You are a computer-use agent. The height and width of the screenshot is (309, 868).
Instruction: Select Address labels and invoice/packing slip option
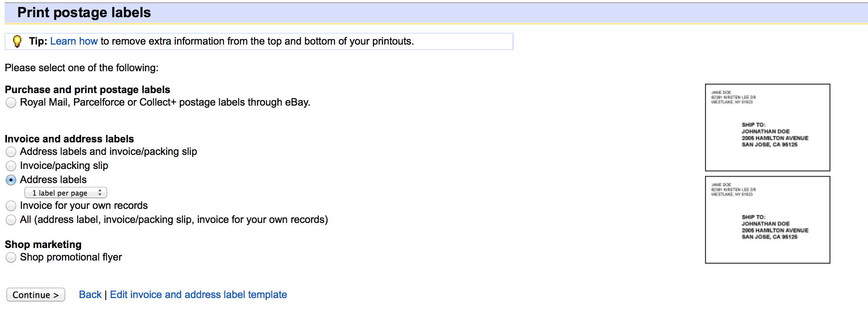click(11, 152)
